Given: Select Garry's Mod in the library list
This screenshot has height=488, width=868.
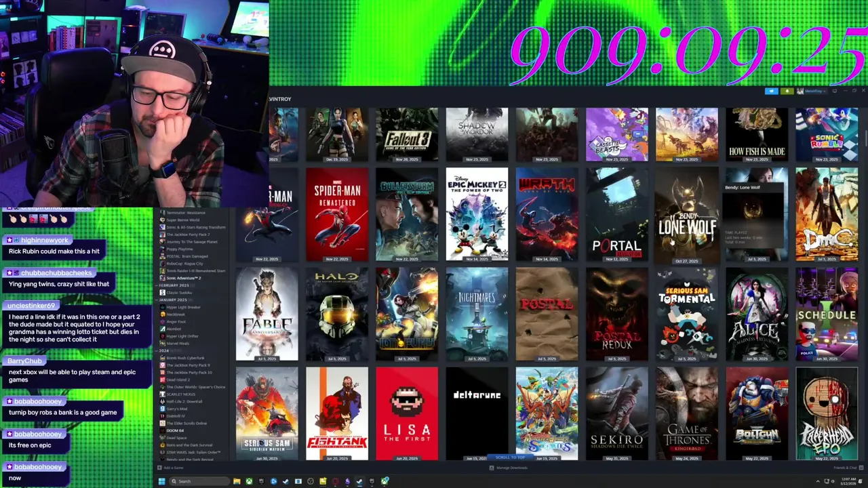Looking at the screenshot, I should tap(177, 409).
